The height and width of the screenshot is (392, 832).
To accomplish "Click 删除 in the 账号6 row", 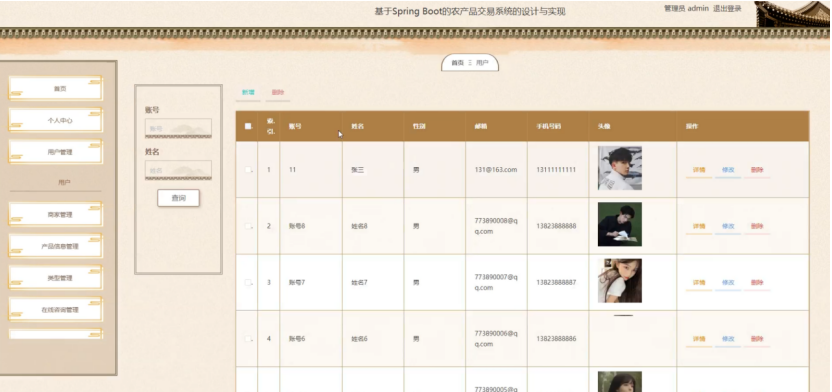I will click(757, 339).
